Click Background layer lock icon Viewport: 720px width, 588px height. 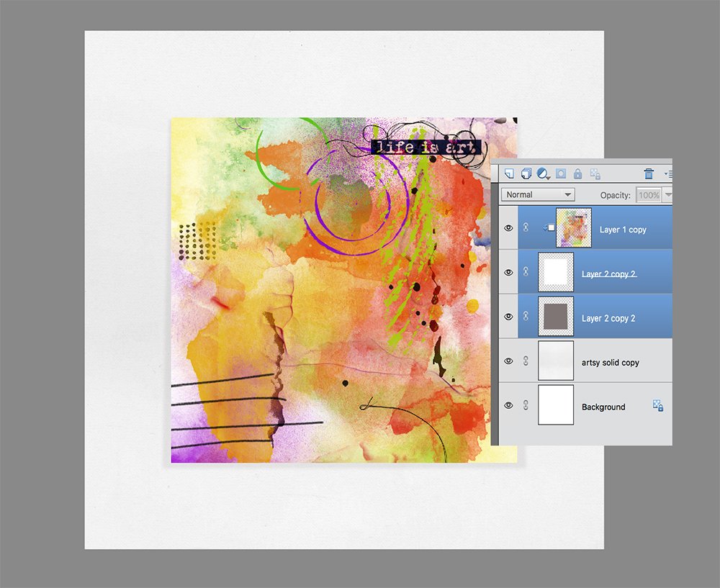[x=658, y=405]
